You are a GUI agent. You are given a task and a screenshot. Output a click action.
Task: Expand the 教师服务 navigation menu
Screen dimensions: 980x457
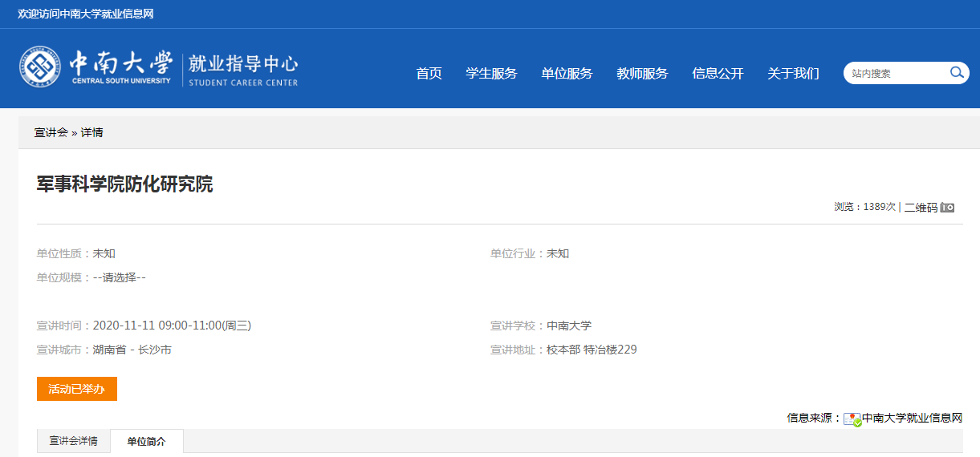642,74
